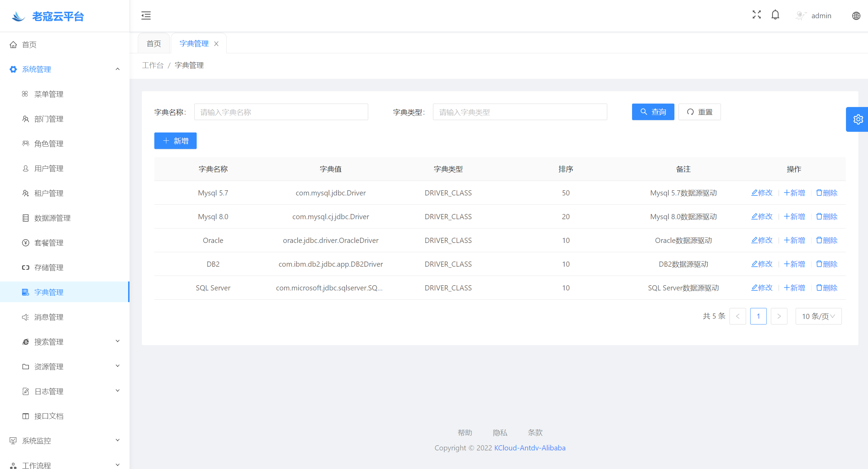The height and width of the screenshot is (469, 868).
Task: Click the edit 修改 icon for DB2 row
Action: [755, 264]
